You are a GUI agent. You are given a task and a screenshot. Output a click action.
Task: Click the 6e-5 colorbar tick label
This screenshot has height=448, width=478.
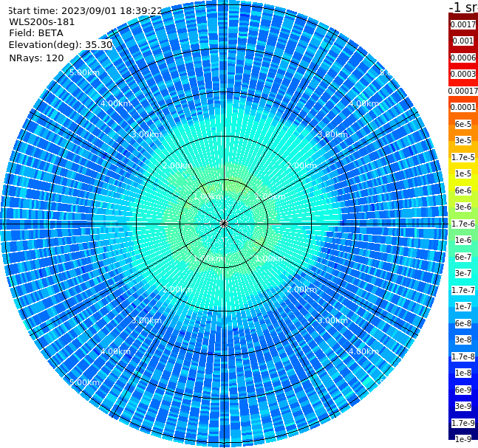click(463, 124)
